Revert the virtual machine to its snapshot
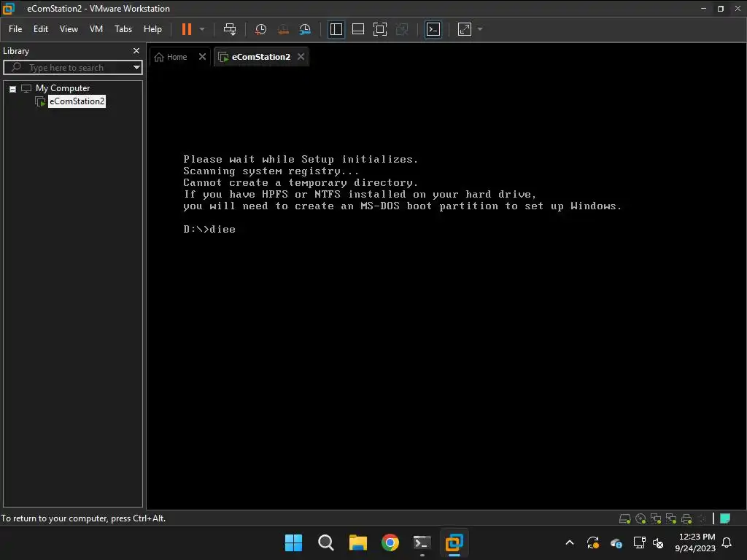 coord(283,29)
